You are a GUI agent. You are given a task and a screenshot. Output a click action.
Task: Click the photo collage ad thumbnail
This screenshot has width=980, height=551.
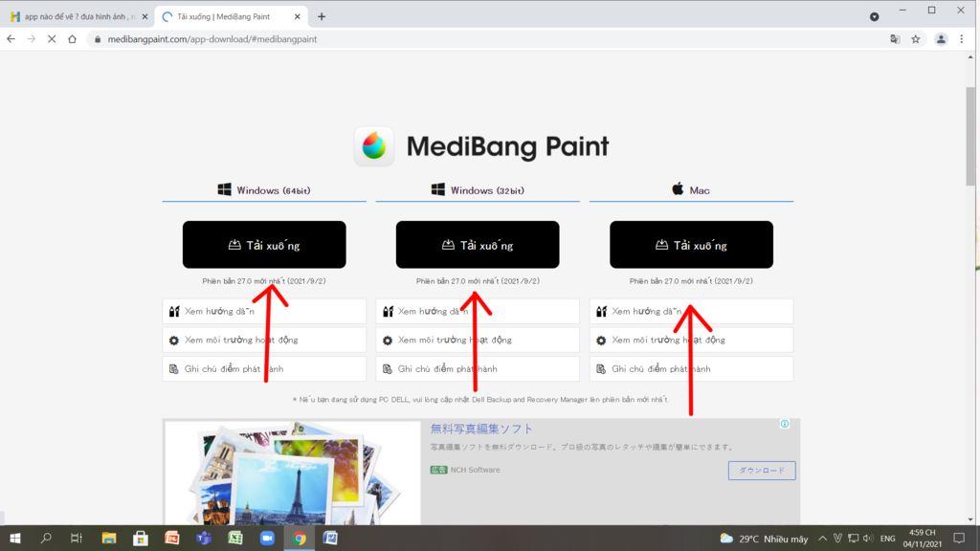293,473
